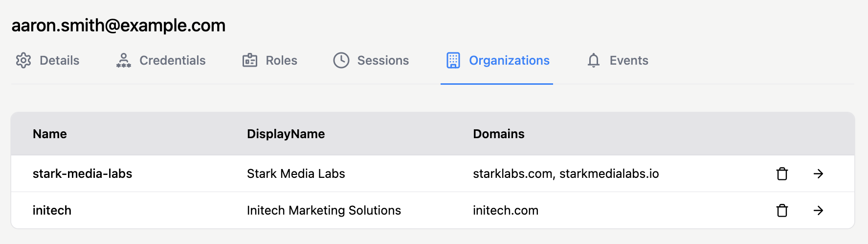Click the Initech Marketing Solutions display name
This screenshot has height=244, width=868.
(x=324, y=211)
